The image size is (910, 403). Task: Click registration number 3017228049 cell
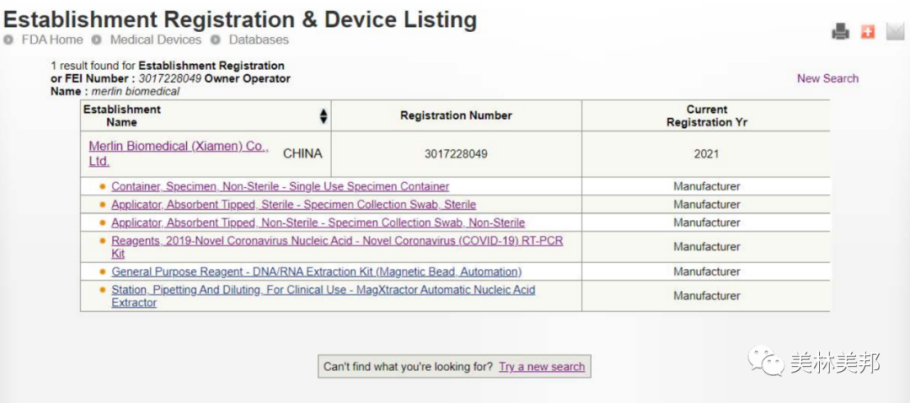[x=455, y=154]
